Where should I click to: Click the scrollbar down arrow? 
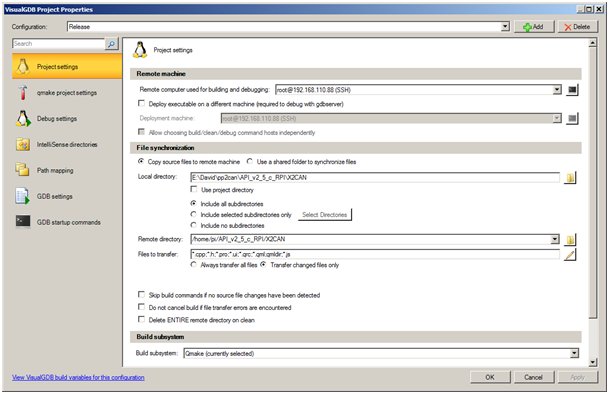coord(593,362)
